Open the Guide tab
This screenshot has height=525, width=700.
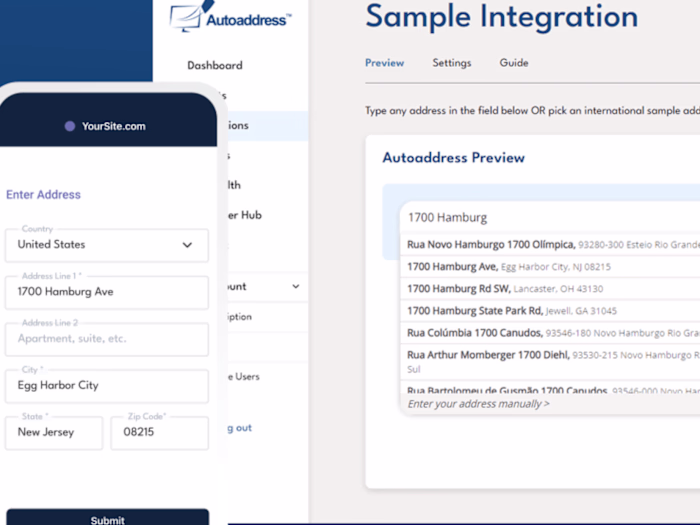coord(514,63)
